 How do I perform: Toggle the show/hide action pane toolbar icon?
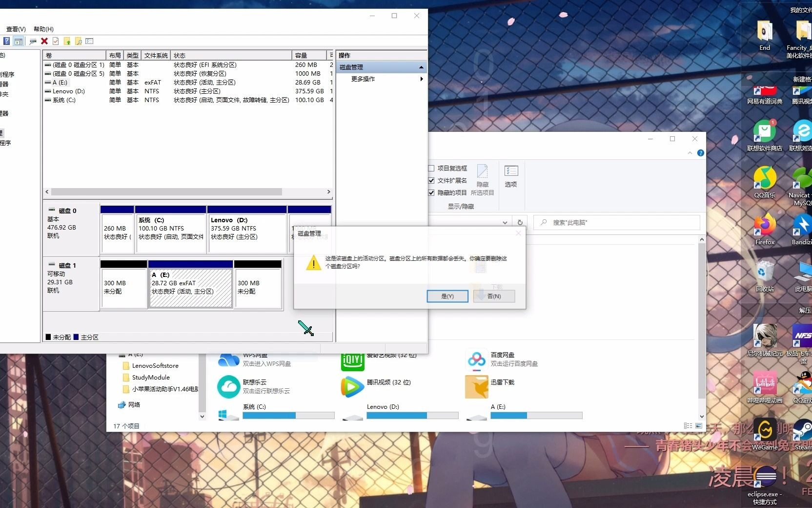point(18,42)
